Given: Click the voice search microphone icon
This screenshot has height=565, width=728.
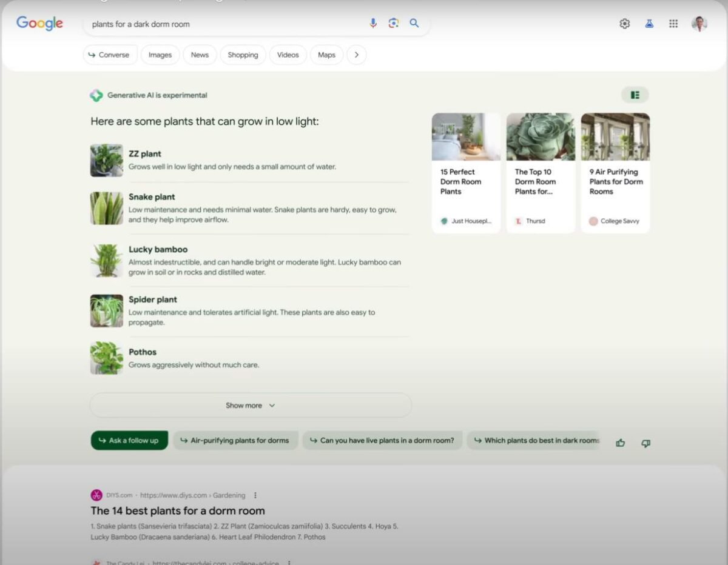Looking at the screenshot, I should 373,24.
